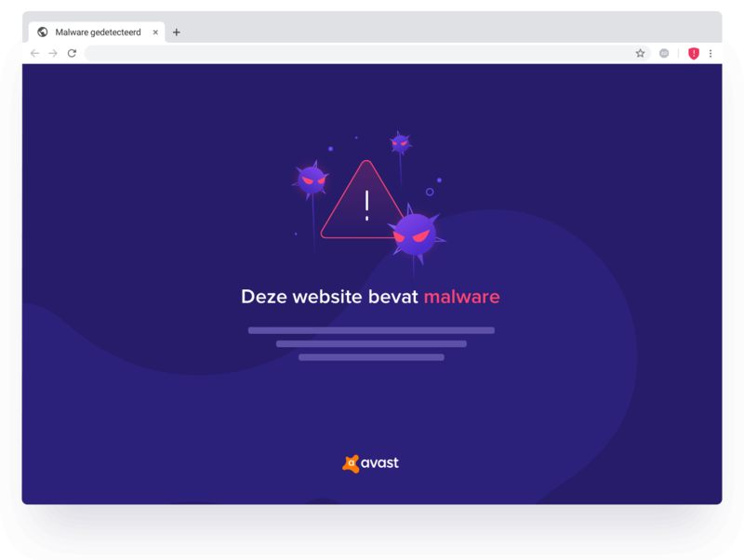Image resolution: width=744 pixels, height=560 pixels.
Task: Click the largest purple virus with angry eyes
Action: pos(415,234)
